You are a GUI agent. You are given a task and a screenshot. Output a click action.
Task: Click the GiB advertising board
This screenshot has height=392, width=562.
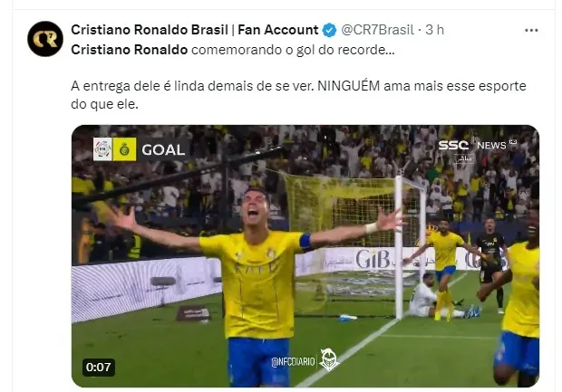(x=372, y=259)
